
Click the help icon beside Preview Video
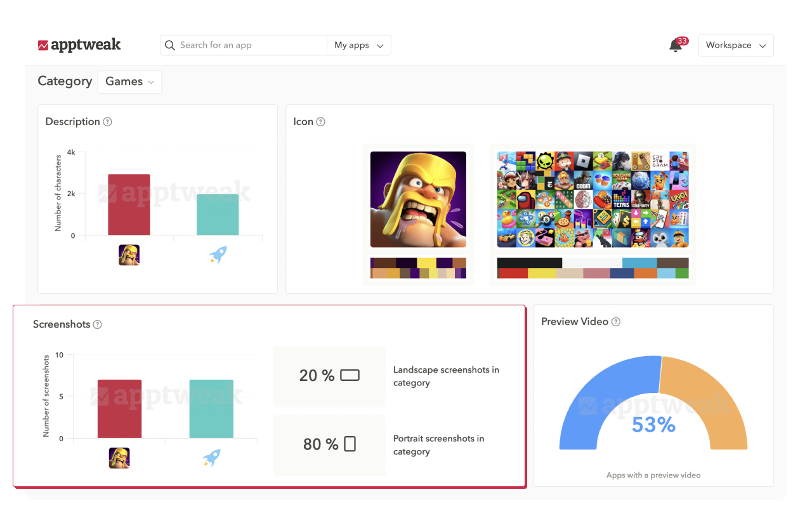[615, 322]
